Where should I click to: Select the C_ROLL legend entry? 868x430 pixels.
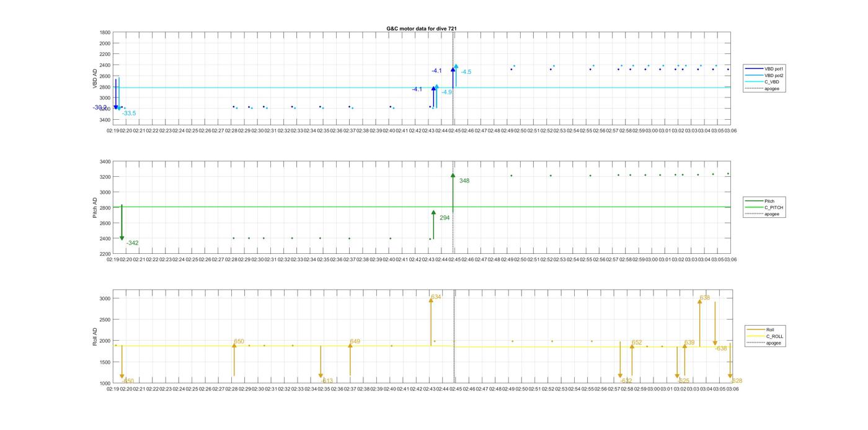[765, 336]
